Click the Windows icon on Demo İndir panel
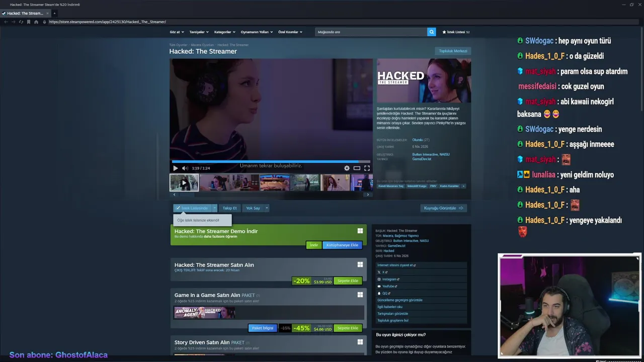Image resolution: width=644 pixels, height=362 pixels. click(360, 231)
